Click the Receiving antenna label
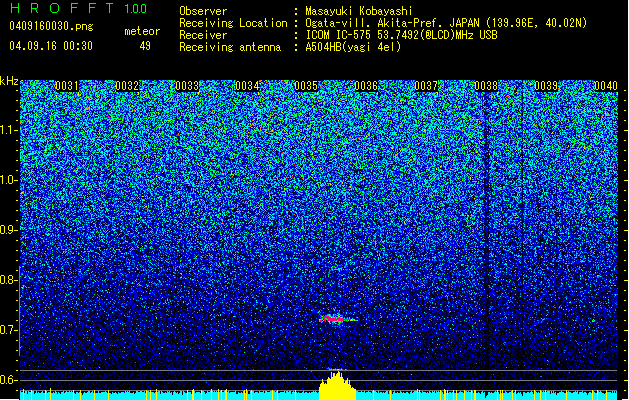 (x=230, y=47)
